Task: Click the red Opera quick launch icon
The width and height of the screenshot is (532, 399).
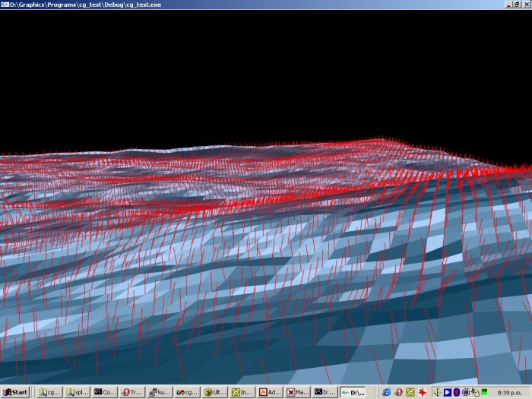Action: [x=398, y=392]
